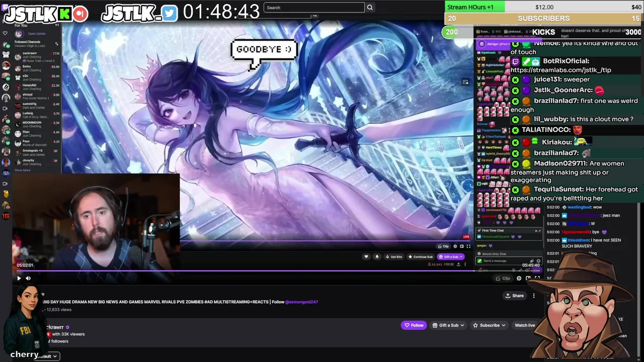Image resolution: width=644 pixels, height=362 pixels.
Task: Click the Get Bits button
Action: pos(394,256)
